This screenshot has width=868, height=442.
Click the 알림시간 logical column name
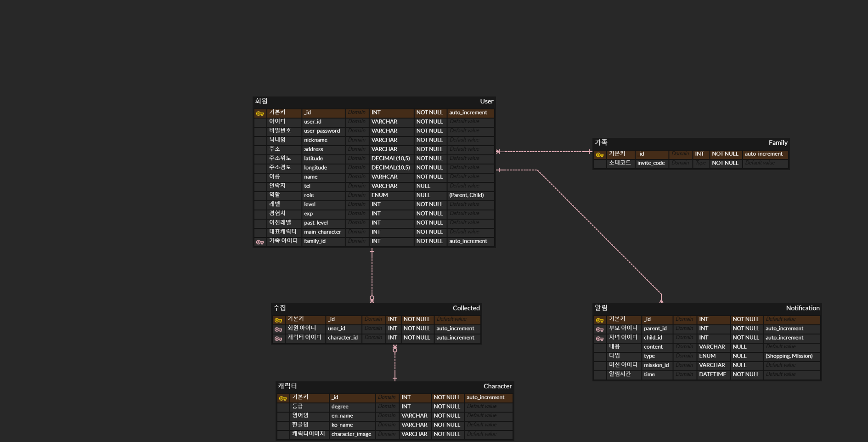(620, 374)
